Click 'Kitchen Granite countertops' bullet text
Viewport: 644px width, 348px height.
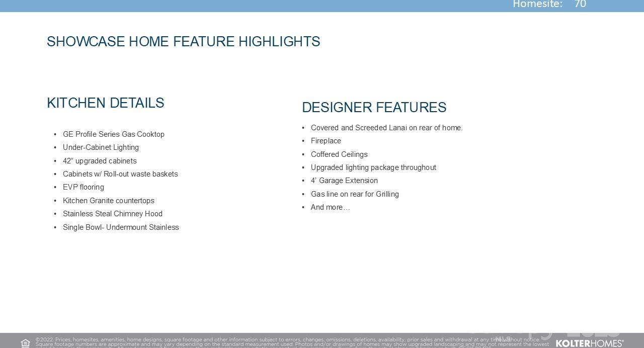pos(109,201)
